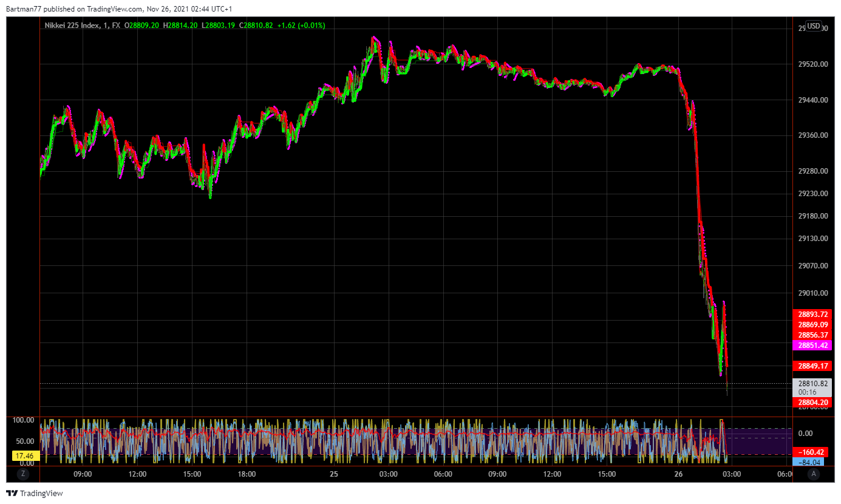Click the red 28893.72 price label
This screenshot has width=841, height=504.
[812, 314]
